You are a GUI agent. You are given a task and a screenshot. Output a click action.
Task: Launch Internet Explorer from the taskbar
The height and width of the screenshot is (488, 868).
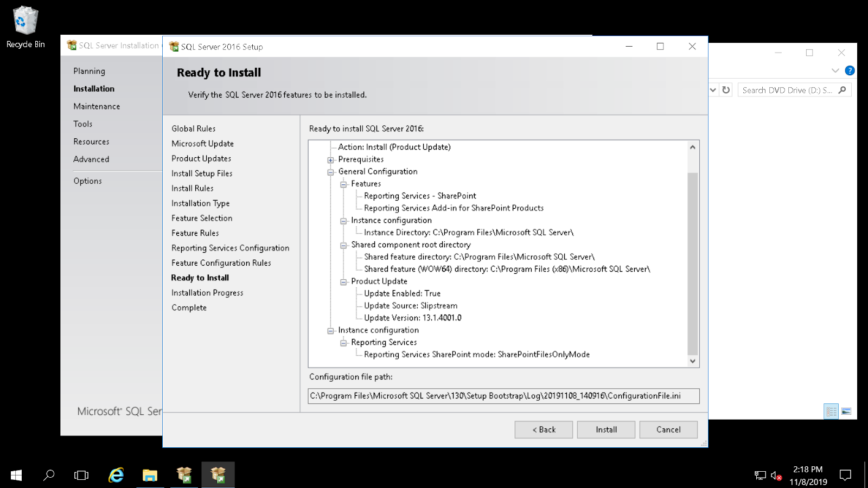[x=116, y=476]
